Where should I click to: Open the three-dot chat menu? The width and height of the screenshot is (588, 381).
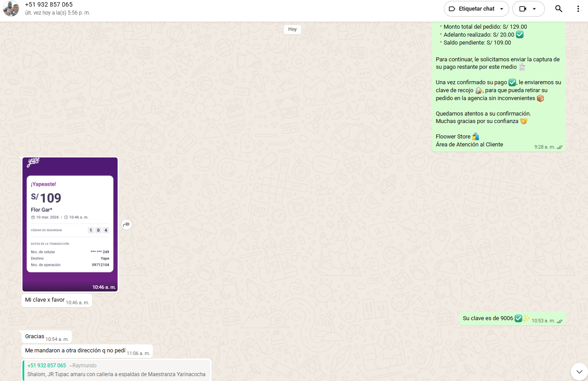coord(578,9)
